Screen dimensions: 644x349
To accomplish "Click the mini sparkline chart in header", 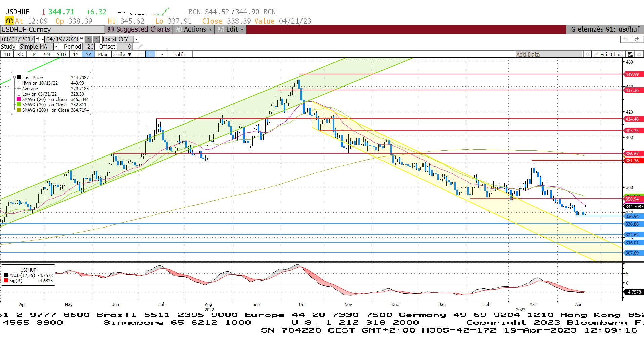I will pyautogui.click(x=143, y=12).
